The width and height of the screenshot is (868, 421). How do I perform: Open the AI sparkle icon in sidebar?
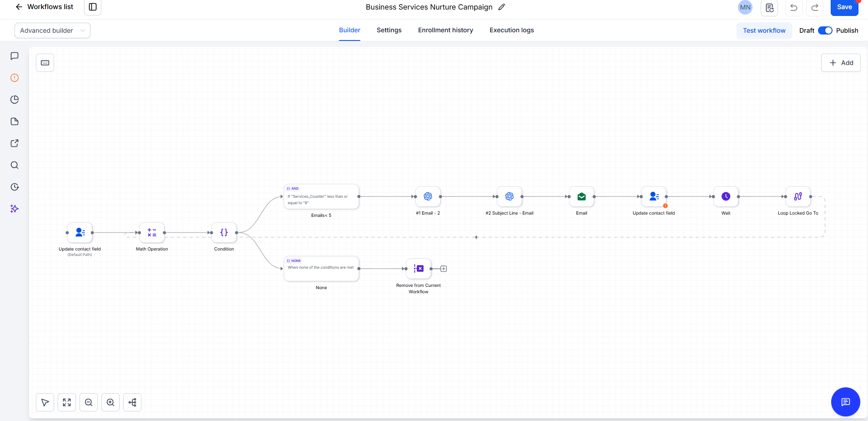15,209
